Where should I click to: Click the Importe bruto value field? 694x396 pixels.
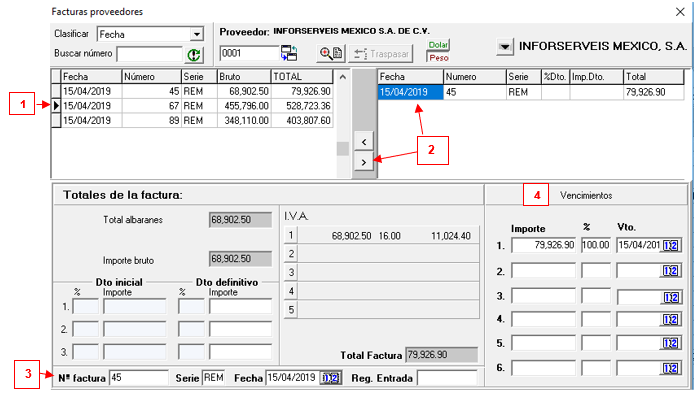[x=240, y=259]
